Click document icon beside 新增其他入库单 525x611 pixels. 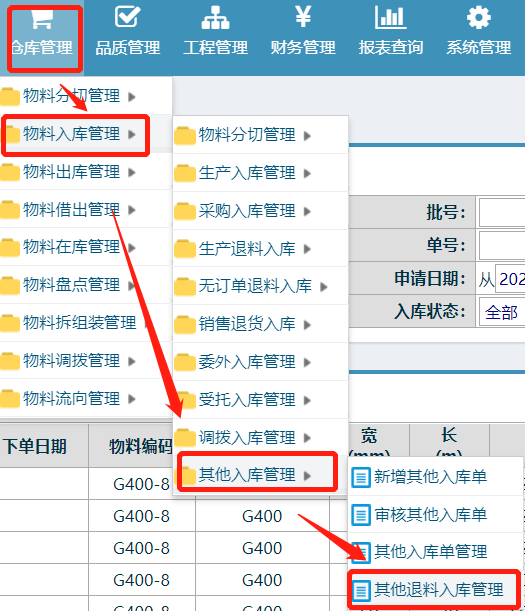[361, 477]
